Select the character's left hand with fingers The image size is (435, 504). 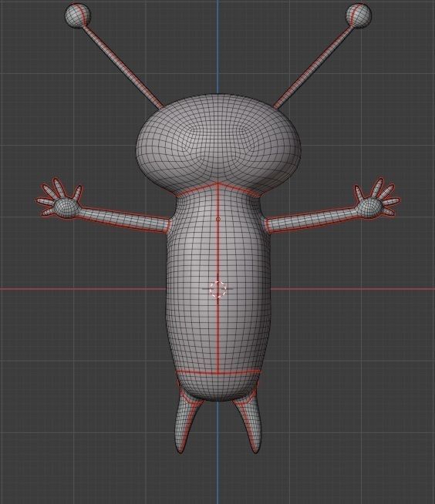(x=60, y=198)
